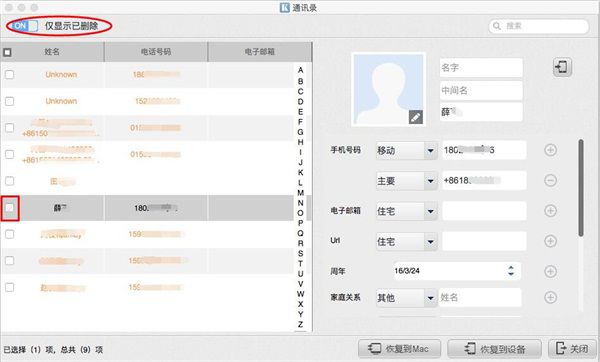Screen dimensions: 600x362
Task: Click the search field magnifier icon
Action: click(x=497, y=26)
